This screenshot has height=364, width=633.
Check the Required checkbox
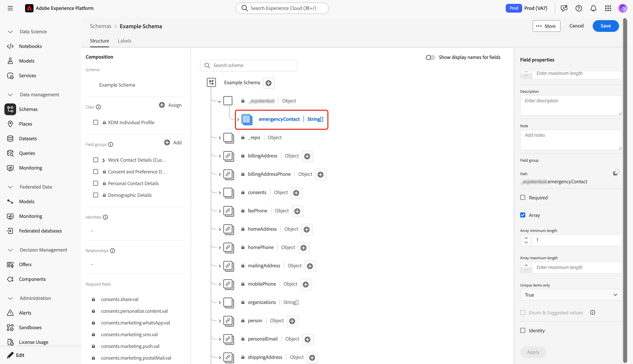(523, 198)
